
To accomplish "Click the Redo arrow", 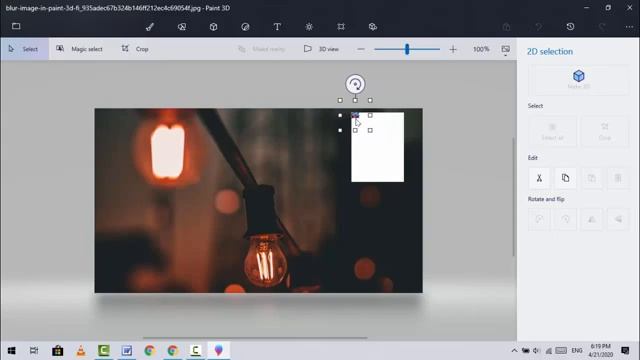I will click(602, 27).
